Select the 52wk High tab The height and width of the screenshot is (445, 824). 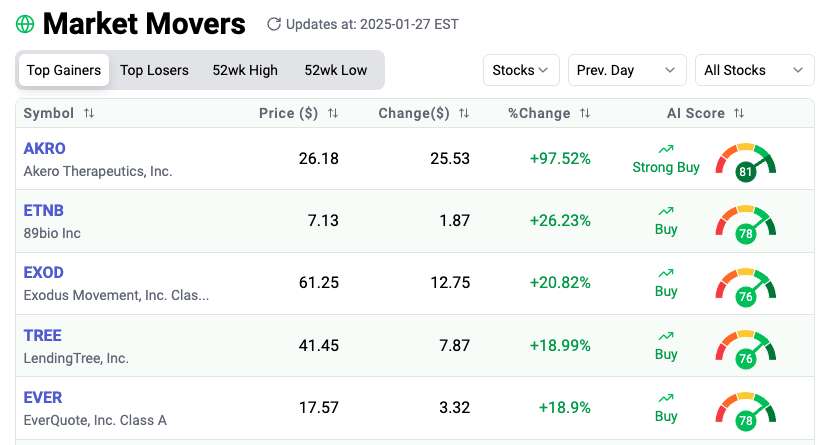(245, 70)
